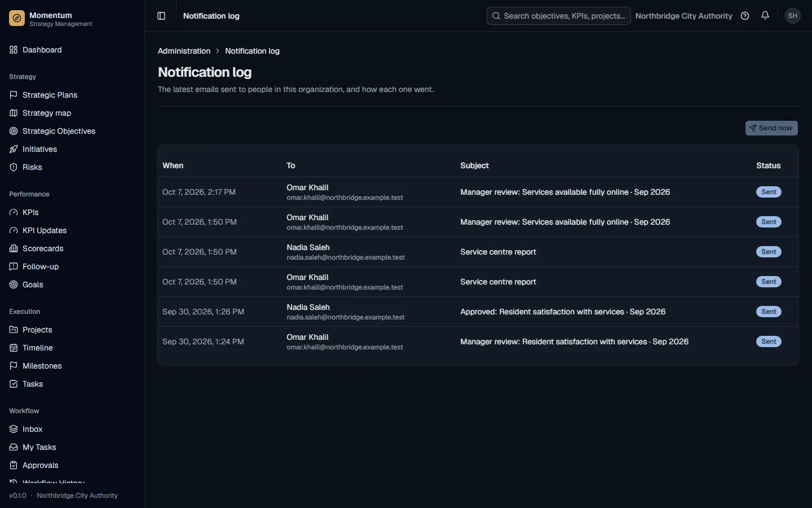Click the 'Sep 30, 2026, 1:24 PM' timestamp
This screenshot has height=508, width=812.
203,341
